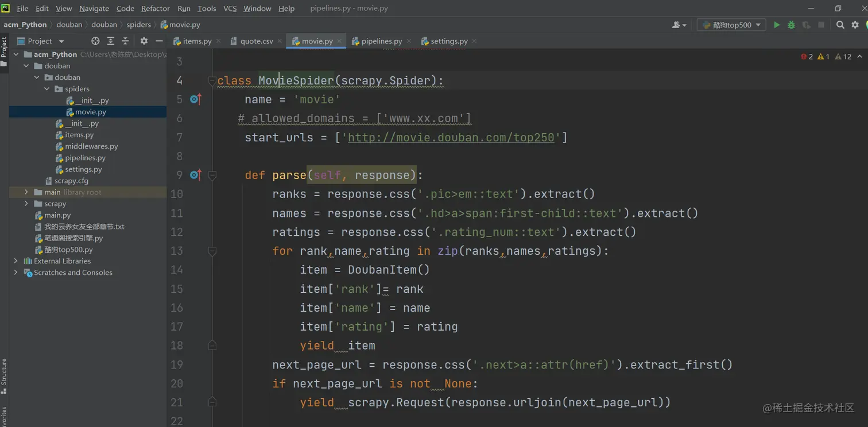Close the settings.py editor tab

[474, 41]
